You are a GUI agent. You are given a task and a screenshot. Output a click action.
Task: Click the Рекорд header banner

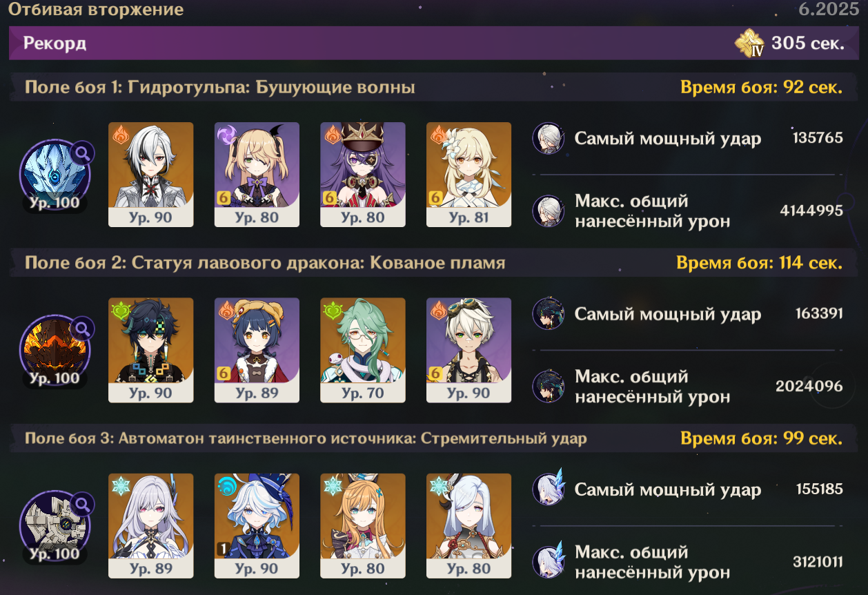coord(433,43)
